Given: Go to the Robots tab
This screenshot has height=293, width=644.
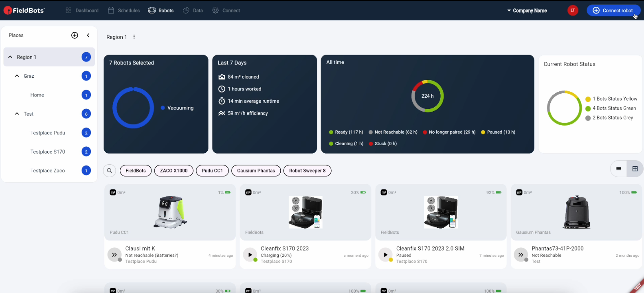Looking at the screenshot, I should point(161,11).
